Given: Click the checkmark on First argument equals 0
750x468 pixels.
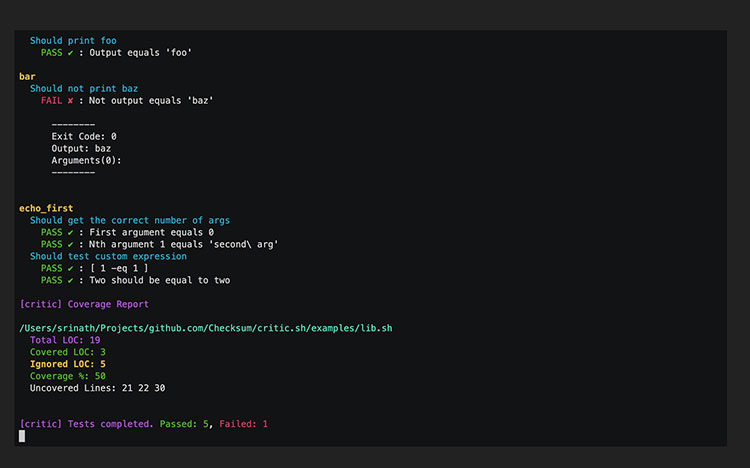Looking at the screenshot, I should click(70, 232).
